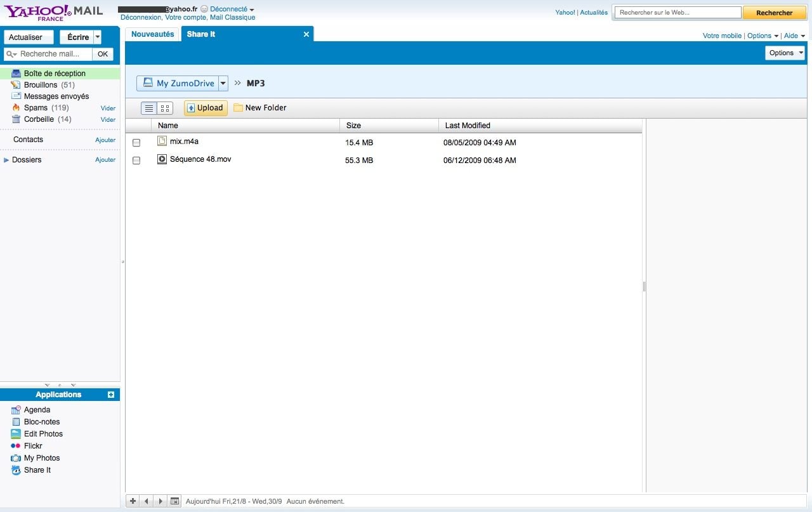Open Edit Photos application
Image resolution: width=812 pixels, height=512 pixels.
click(43, 434)
